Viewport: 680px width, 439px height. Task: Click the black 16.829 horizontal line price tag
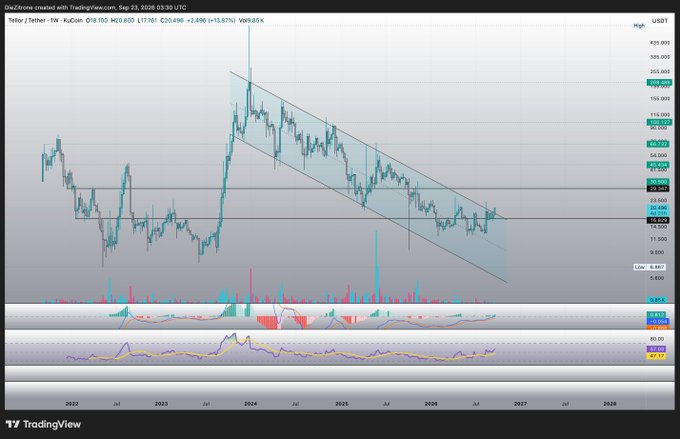pyautogui.click(x=659, y=220)
